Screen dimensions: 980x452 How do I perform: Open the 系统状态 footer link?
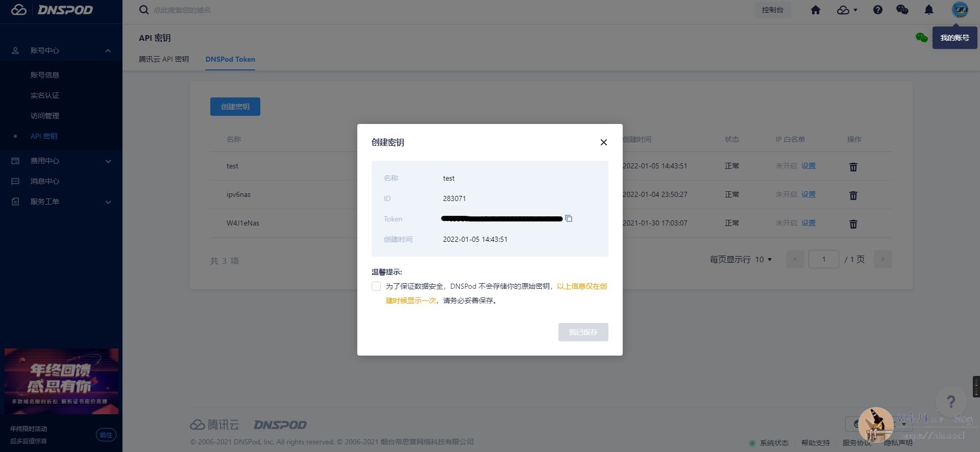(x=774, y=443)
